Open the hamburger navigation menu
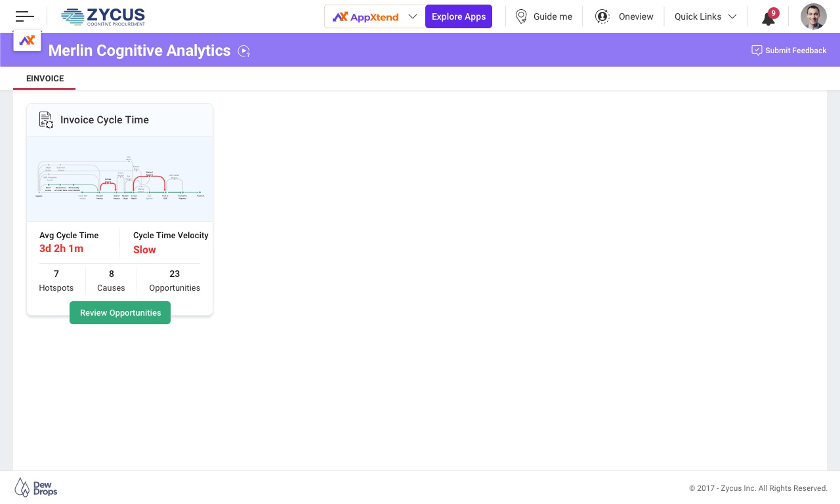This screenshot has height=504, width=840. tap(25, 16)
